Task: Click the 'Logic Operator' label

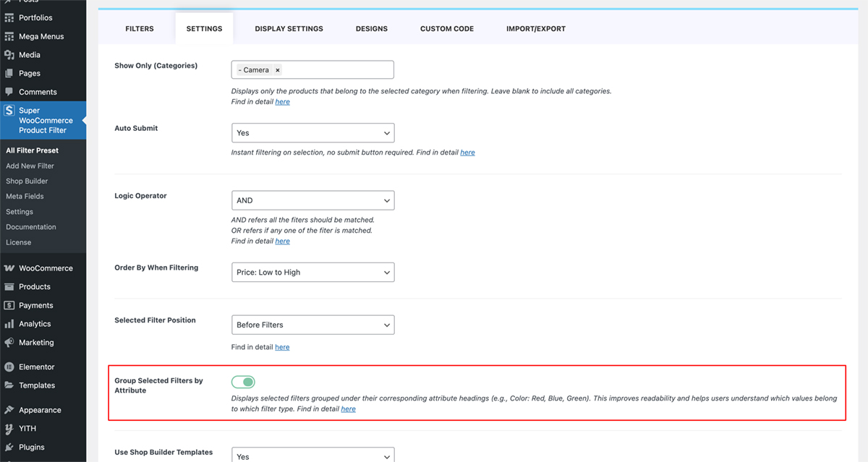Action: 140,196
